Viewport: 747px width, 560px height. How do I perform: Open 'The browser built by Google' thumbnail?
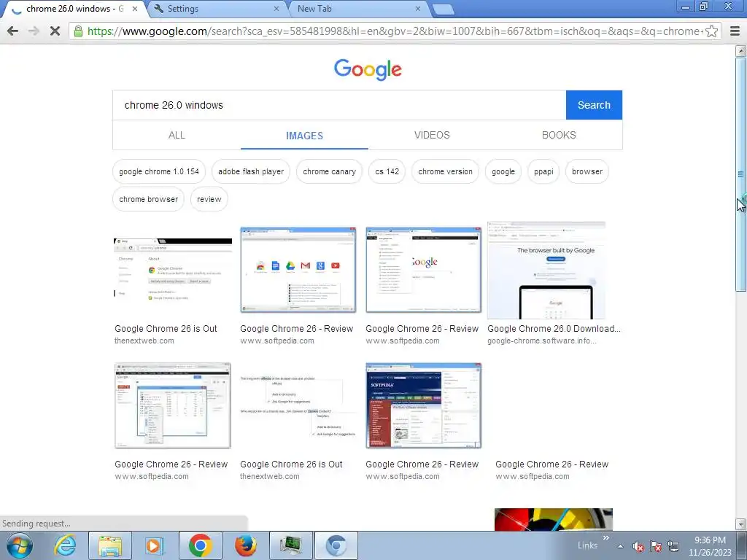546,270
